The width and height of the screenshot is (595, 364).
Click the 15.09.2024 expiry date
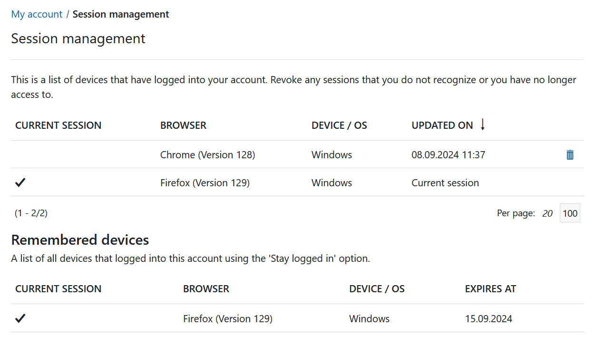(488, 319)
